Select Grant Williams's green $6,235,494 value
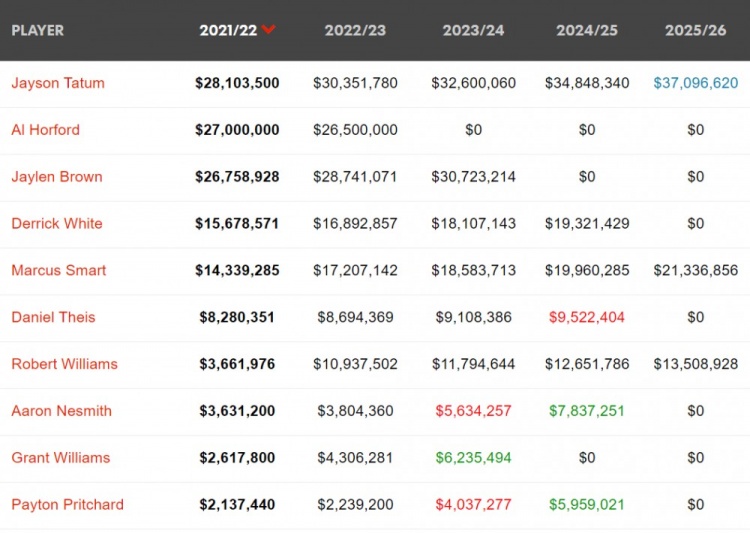750x533 pixels. [473, 458]
